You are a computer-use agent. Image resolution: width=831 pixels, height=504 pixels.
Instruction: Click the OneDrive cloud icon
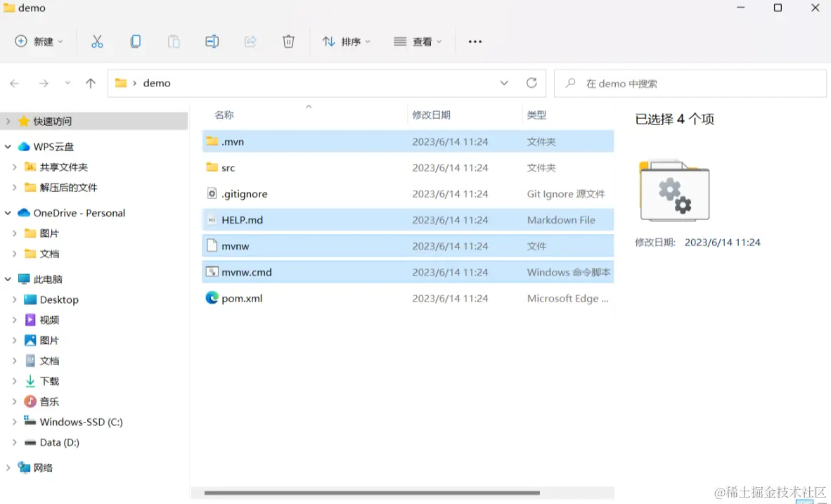point(24,213)
